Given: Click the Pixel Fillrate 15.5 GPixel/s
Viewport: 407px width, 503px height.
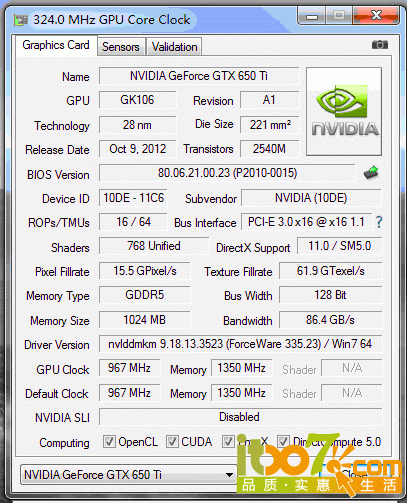Looking at the screenshot, I should [145, 271].
